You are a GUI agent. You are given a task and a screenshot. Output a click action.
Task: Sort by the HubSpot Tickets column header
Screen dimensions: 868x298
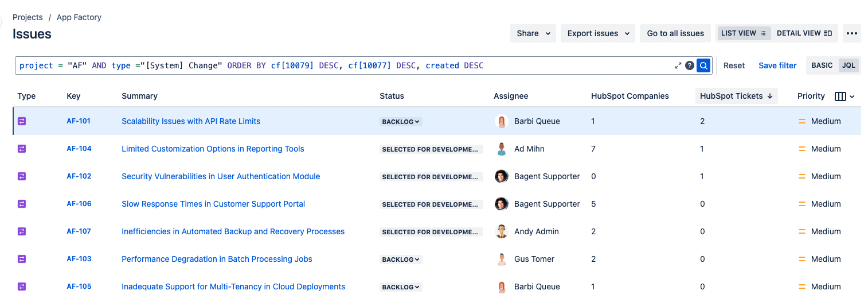tap(736, 96)
